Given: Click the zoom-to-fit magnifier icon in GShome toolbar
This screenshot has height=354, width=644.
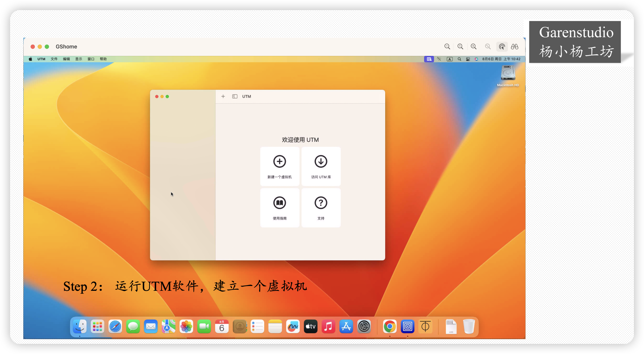Looking at the screenshot, I should (488, 47).
